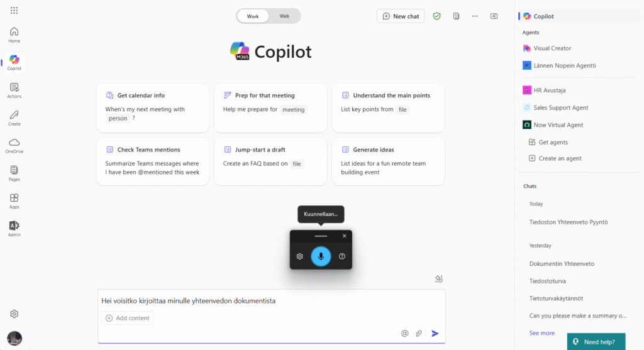Open dictation help question icon

tap(341, 256)
